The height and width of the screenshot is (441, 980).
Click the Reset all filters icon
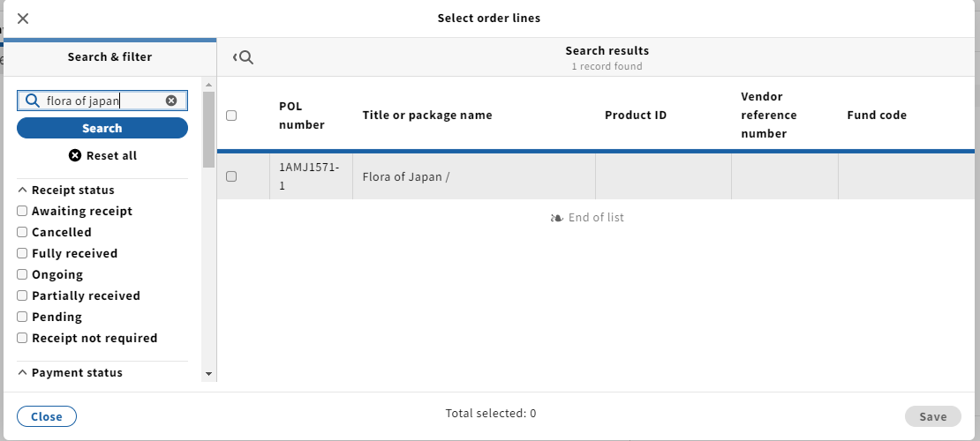[x=75, y=155]
